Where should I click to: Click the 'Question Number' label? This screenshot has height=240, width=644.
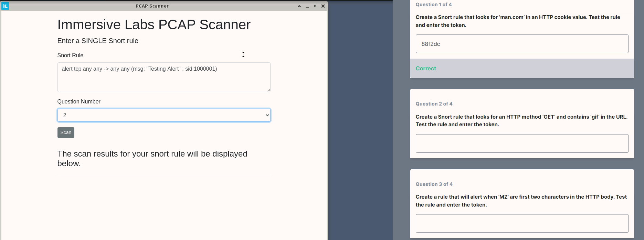79,101
